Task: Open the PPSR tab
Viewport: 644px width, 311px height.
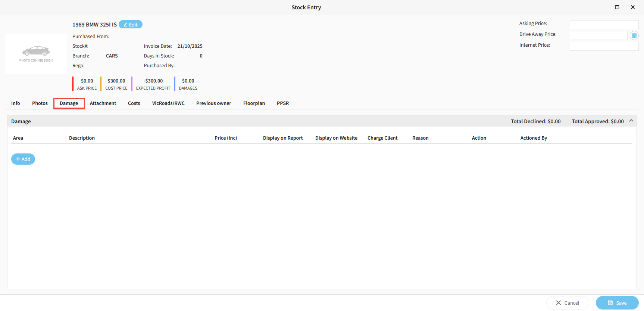Action: [283, 103]
